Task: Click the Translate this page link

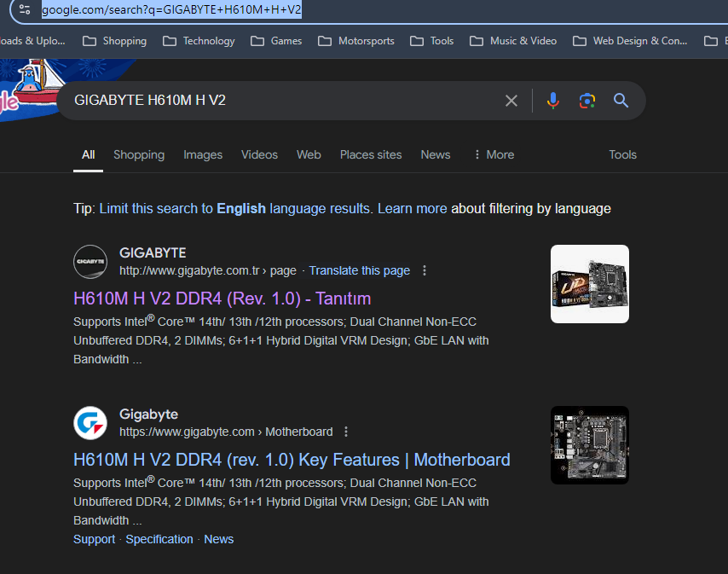Action: coord(359,270)
